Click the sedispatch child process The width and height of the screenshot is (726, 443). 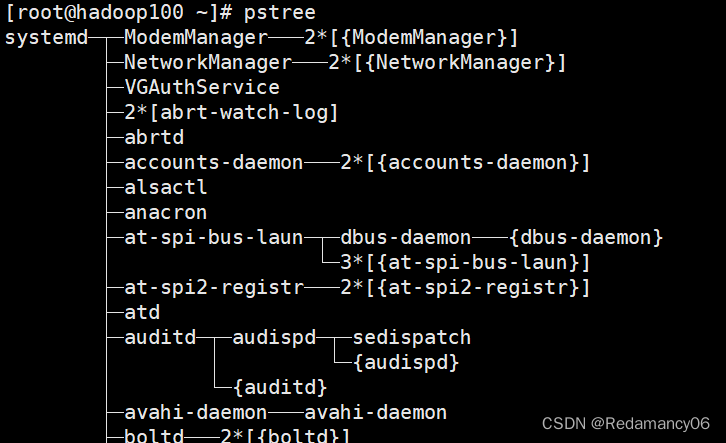point(411,338)
